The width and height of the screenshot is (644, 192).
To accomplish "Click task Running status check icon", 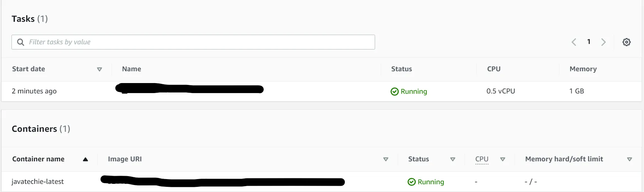I will 394,92.
